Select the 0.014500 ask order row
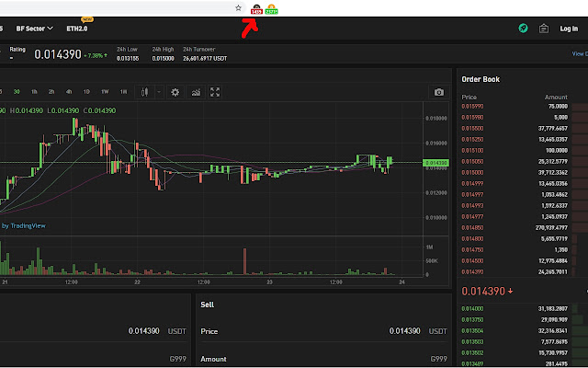588x368 pixels. [523, 261]
